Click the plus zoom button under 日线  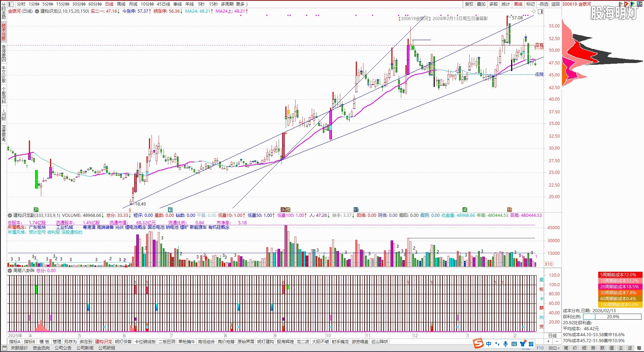549,341
